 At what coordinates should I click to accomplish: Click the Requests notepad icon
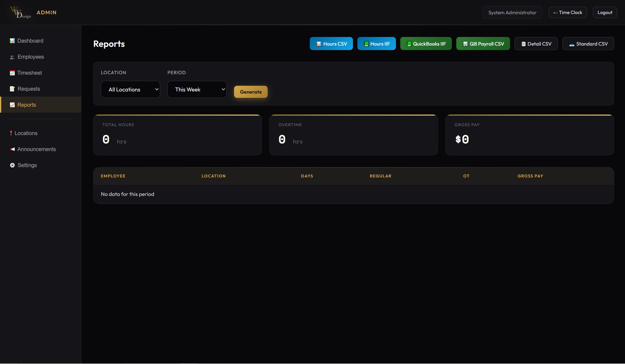(x=12, y=89)
